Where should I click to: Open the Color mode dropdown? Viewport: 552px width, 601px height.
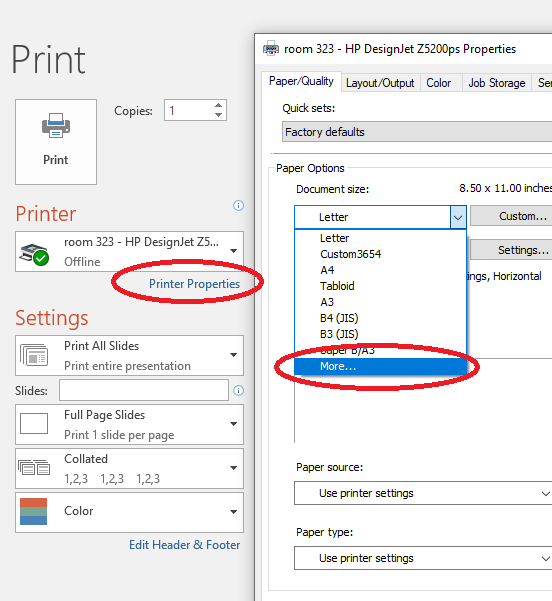tap(130, 512)
